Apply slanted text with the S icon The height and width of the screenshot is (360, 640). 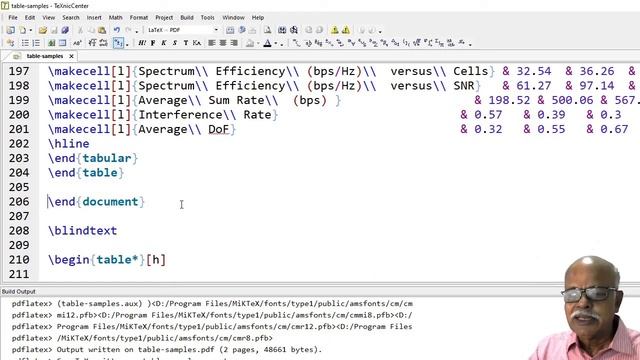(175, 43)
